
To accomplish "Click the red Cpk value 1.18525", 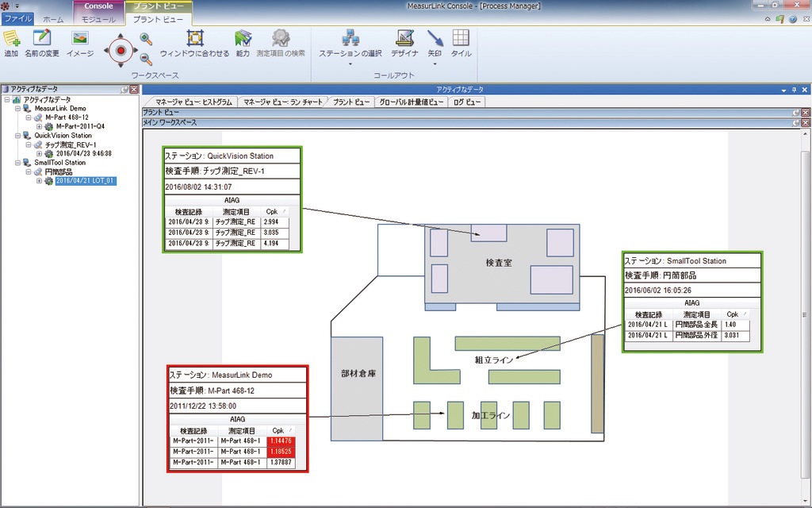I will [x=282, y=452].
